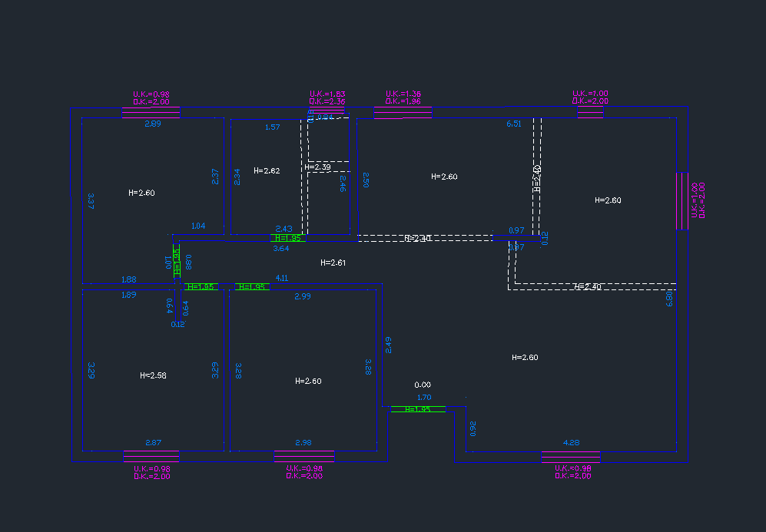Click the vertical 0.92 dimension

pos(473,428)
